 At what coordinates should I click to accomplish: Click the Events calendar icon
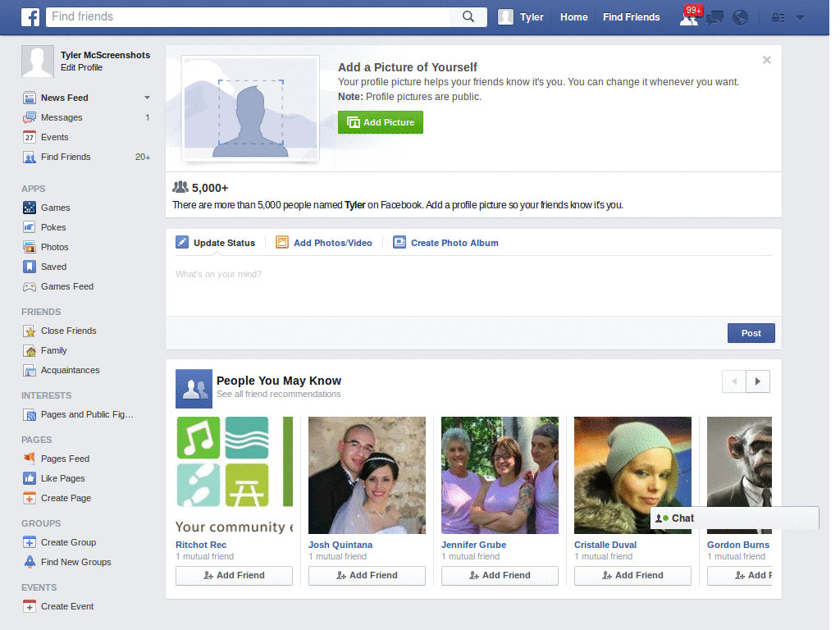pos(30,137)
